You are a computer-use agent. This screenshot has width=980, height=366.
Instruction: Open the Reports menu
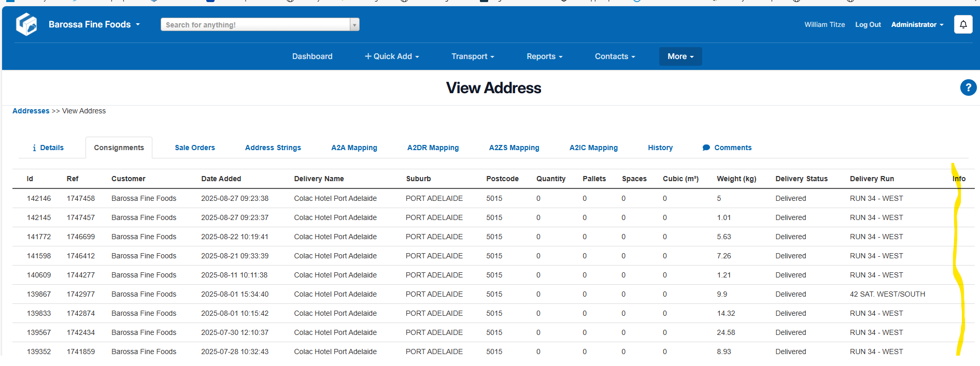[x=544, y=56]
